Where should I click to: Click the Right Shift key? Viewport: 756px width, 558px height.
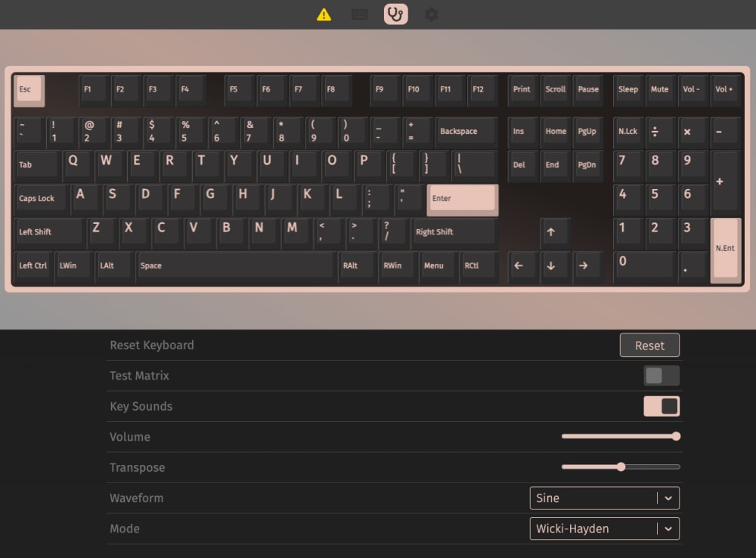tap(454, 234)
